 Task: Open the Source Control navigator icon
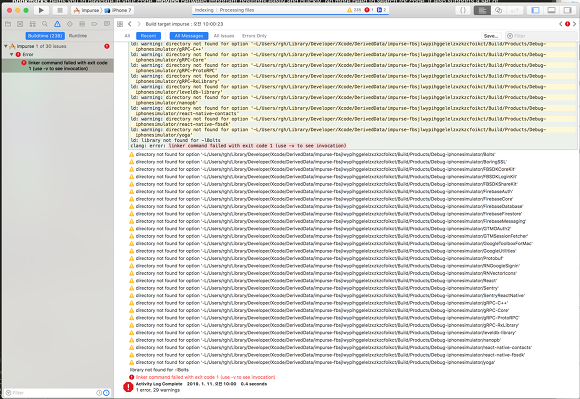tap(20, 24)
